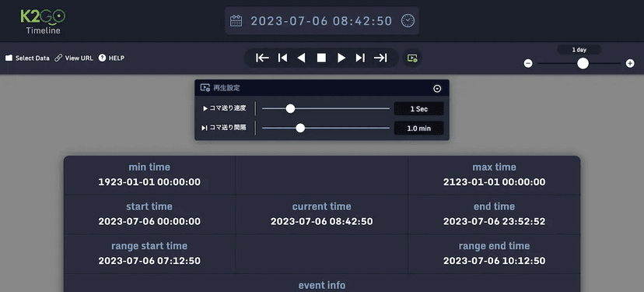644x292 pixels.
Task: Click the 1.0 min interval value box
Action: (419, 128)
